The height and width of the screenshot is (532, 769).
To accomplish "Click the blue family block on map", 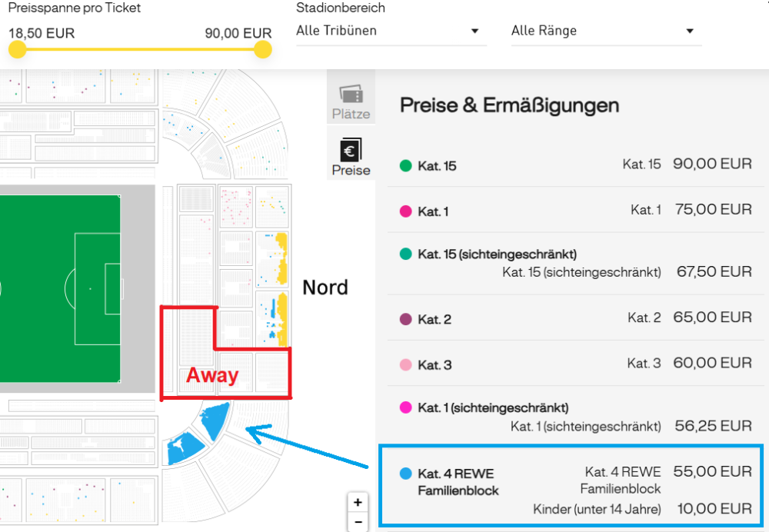I will click(214, 421).
